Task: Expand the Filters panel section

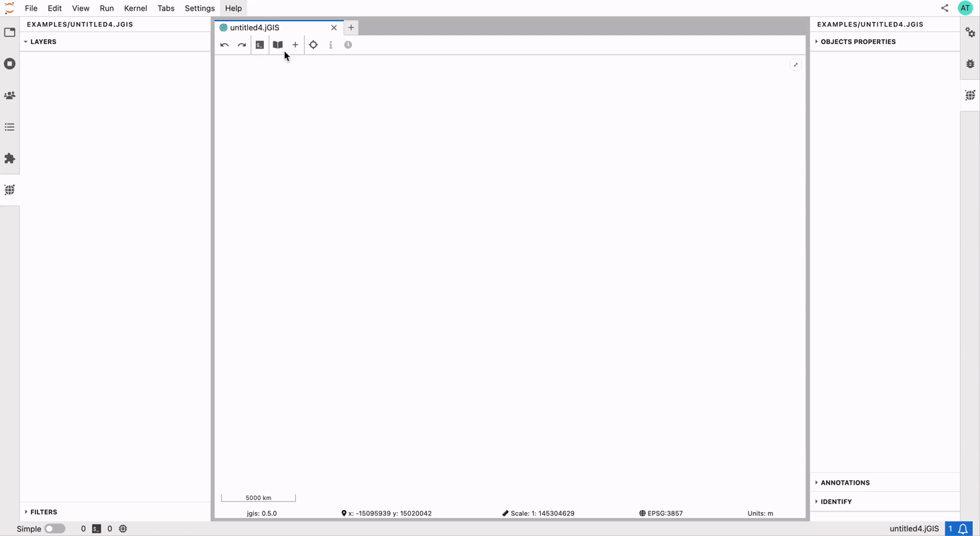Action: pos(43,512)
